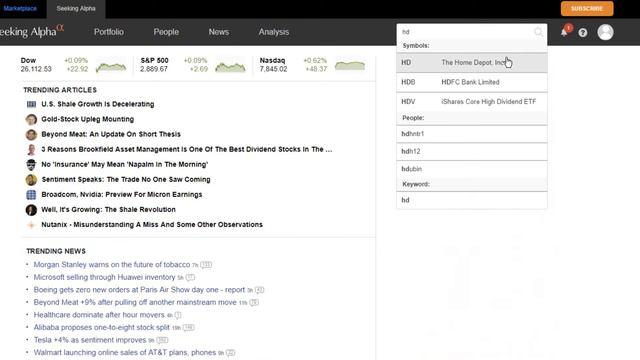Open Healthcare dominate after hour movers news
The height and width of the screenshot is (360, 640).
click(99, 315)
